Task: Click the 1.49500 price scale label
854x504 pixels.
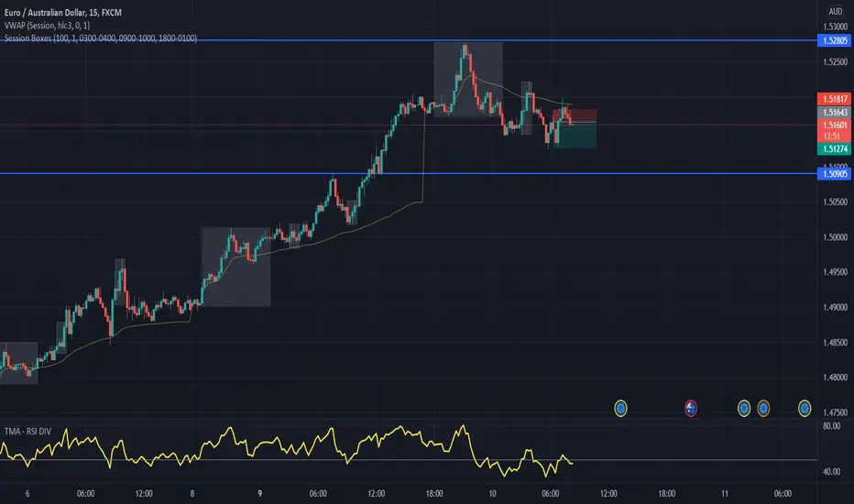Action: click(835, 272)
